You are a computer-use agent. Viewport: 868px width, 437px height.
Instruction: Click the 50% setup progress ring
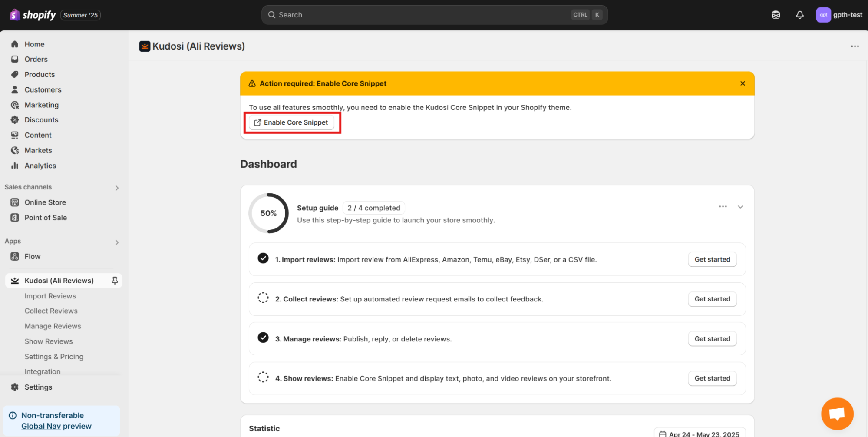tap(268, 213)
